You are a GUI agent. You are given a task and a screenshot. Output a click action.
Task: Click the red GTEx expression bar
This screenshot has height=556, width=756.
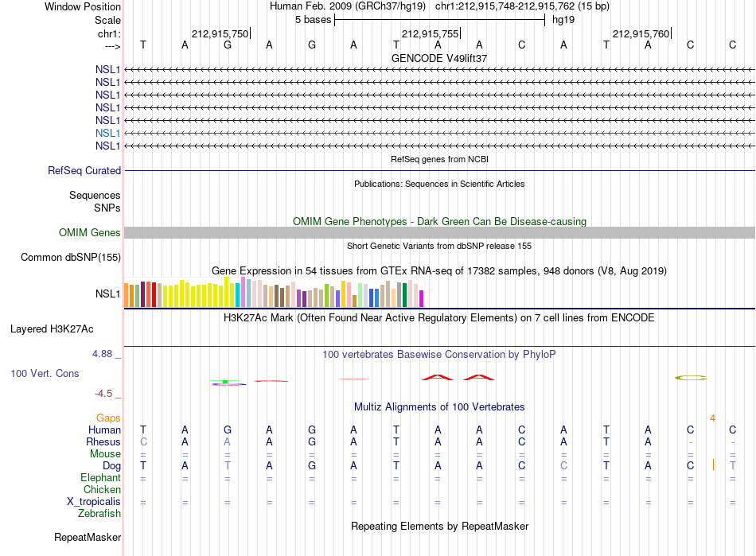coord(154,295)
